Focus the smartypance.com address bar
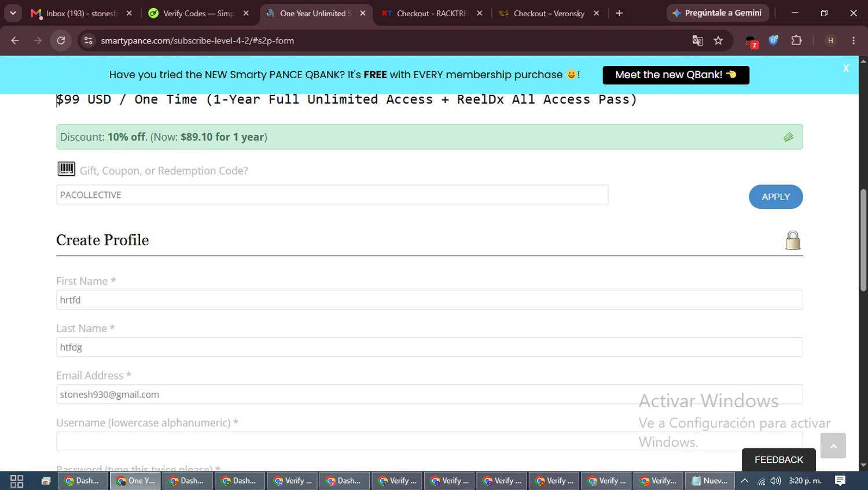This screenshot has width=868, height=490. point(382,40)
